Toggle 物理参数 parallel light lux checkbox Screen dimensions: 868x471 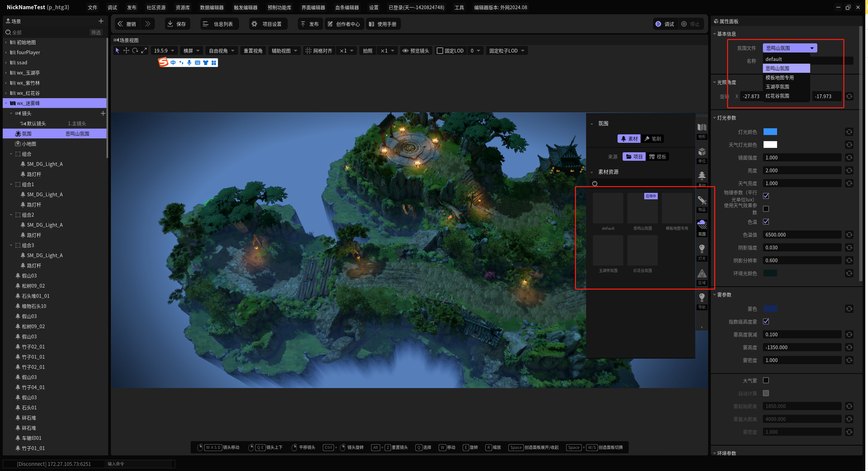click(x=766, y=196)
